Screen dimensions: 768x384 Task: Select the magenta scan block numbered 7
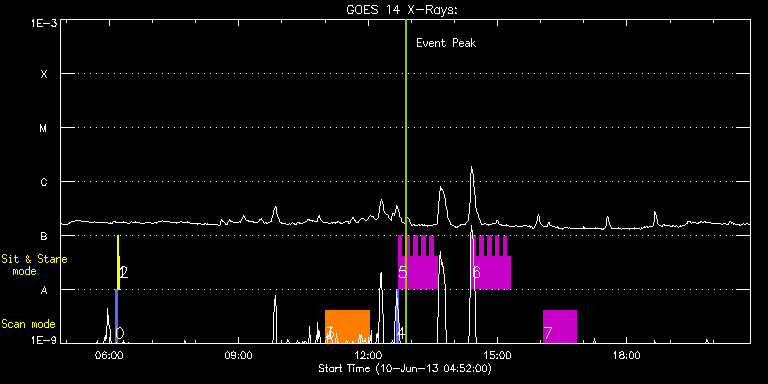[x=560, y=327]
